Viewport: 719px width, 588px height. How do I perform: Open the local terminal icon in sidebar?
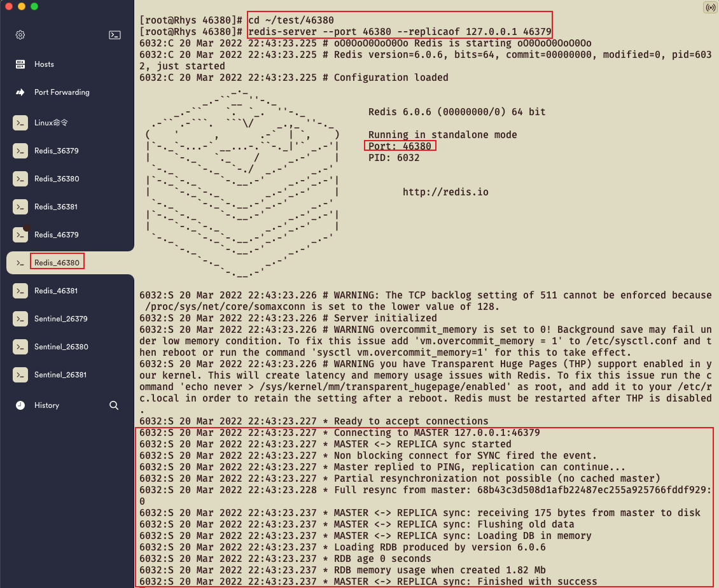[115, 35]
